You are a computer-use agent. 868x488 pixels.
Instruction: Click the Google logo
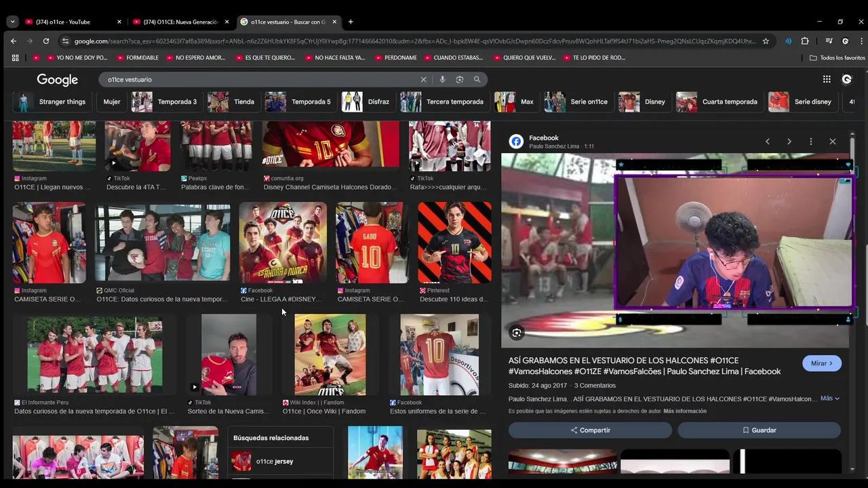pos(57,80)
